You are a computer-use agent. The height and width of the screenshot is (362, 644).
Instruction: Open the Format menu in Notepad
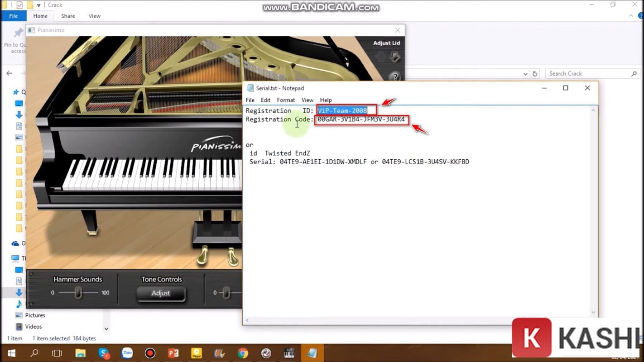pyautogui.click(x=286, y=100)
